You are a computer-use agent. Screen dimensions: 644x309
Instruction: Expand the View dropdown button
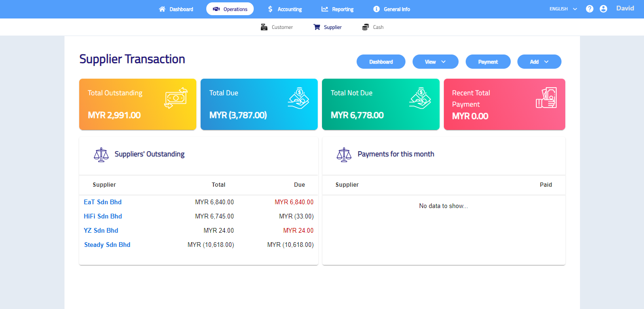pos(435,62)
